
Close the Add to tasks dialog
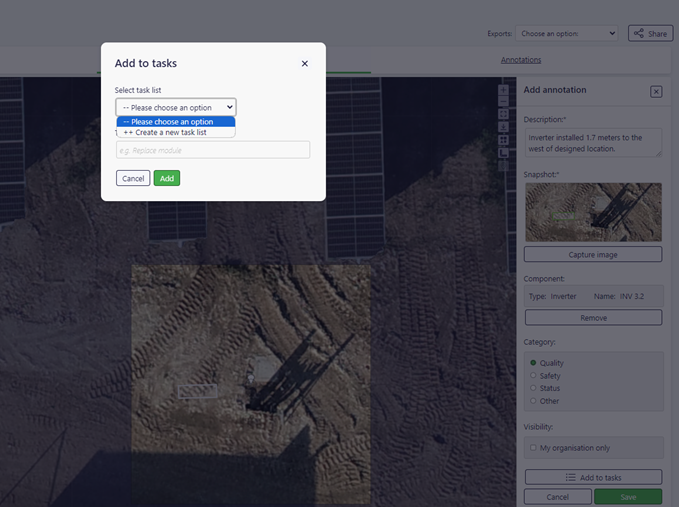(305, 63)
